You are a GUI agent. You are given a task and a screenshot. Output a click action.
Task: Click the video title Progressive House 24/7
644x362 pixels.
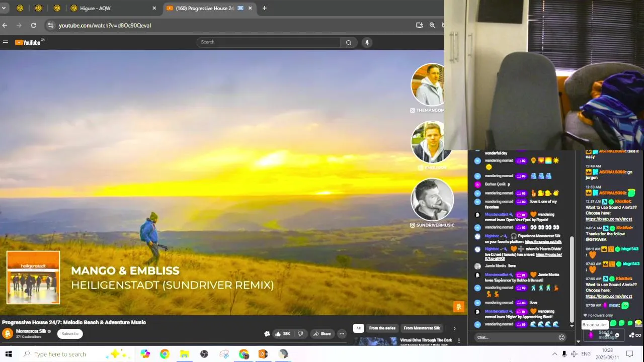point(74,322)
